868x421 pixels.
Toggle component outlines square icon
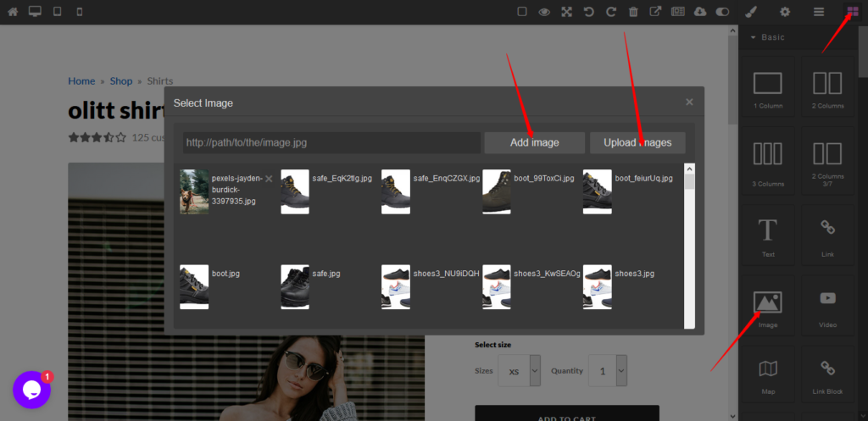(x=522, y=12)
